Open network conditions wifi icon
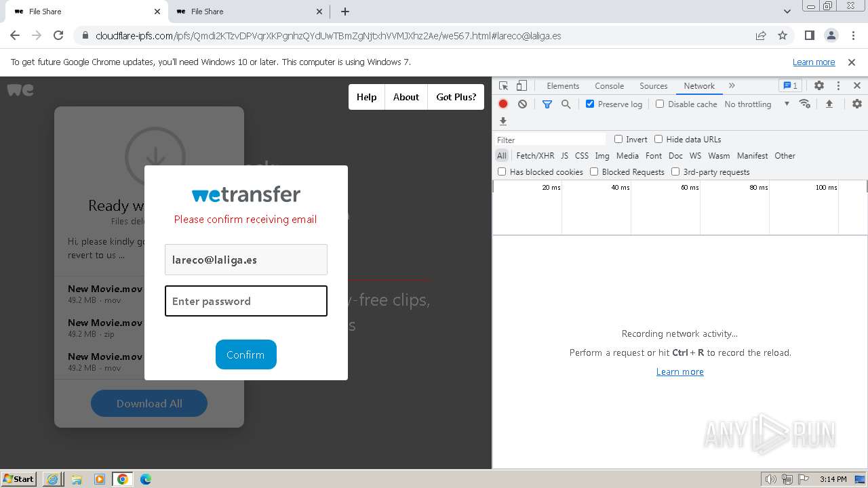This screenshot has width=868, height=488. click(x=805, y=104)
